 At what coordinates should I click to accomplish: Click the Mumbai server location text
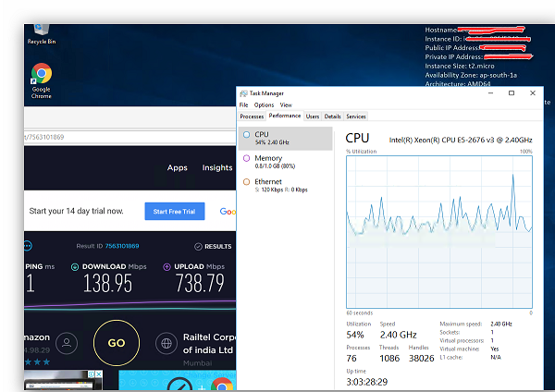[x=198, y=363]
